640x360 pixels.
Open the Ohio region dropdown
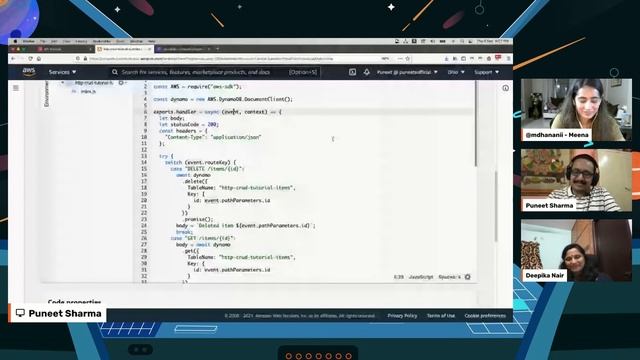pyautogui.click(x=456, y=72)
